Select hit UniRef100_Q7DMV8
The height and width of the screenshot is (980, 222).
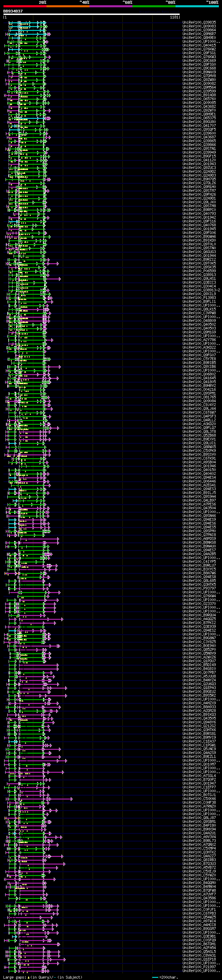point(199,76)
